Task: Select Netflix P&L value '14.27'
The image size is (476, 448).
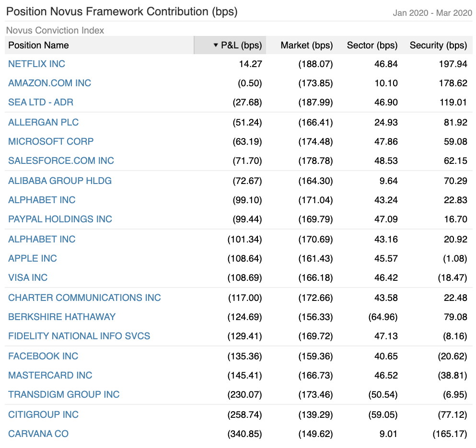Action: tap(250, 64)
